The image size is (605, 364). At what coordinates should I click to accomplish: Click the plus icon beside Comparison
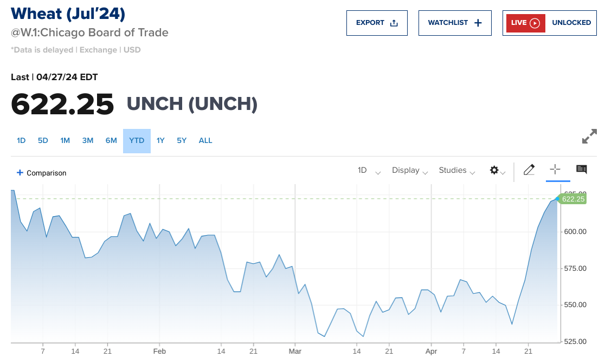(20, 173)
